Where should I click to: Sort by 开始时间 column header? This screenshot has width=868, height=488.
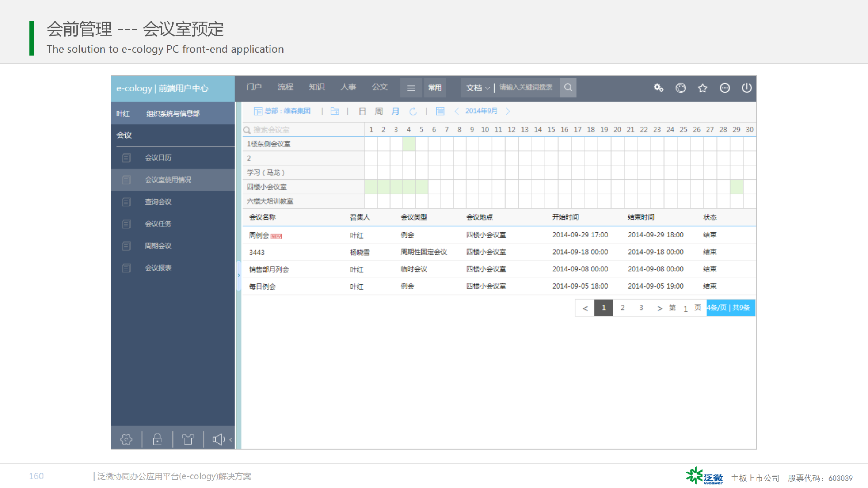tap(565, 217)
